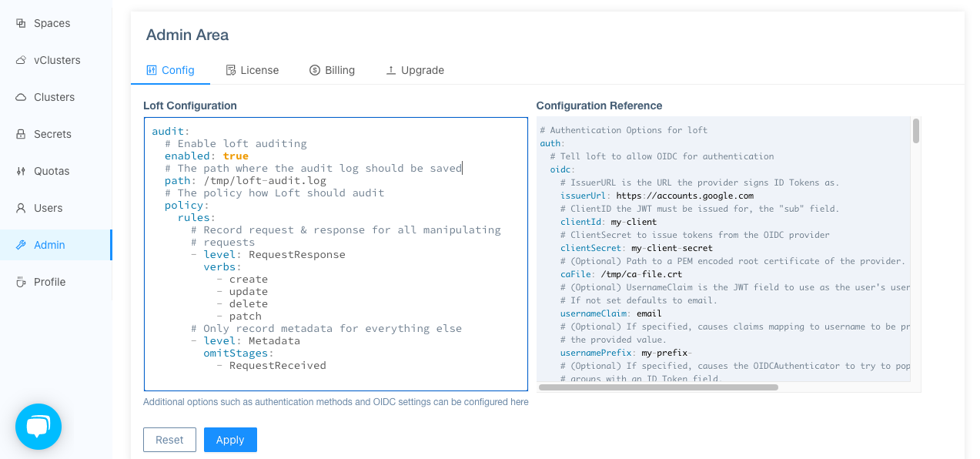Open Spaces via its sidebar icon

(x=21, y=23)
